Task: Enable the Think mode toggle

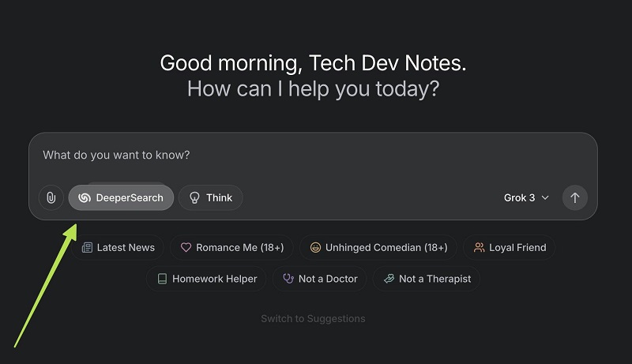Action: pos(211,197)
